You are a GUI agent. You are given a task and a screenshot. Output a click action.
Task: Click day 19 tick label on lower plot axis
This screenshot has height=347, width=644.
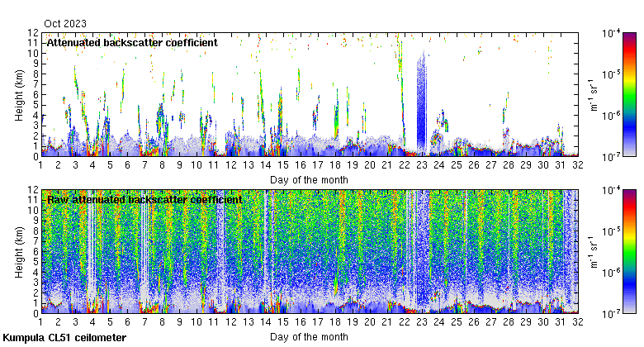353,322
